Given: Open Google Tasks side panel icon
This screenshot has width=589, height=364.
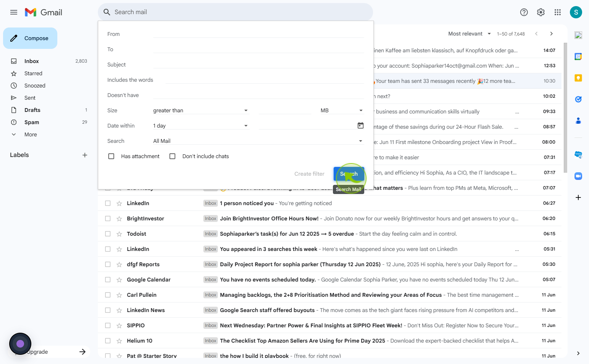Looking at the screenshot, I should tap(578, 99).
